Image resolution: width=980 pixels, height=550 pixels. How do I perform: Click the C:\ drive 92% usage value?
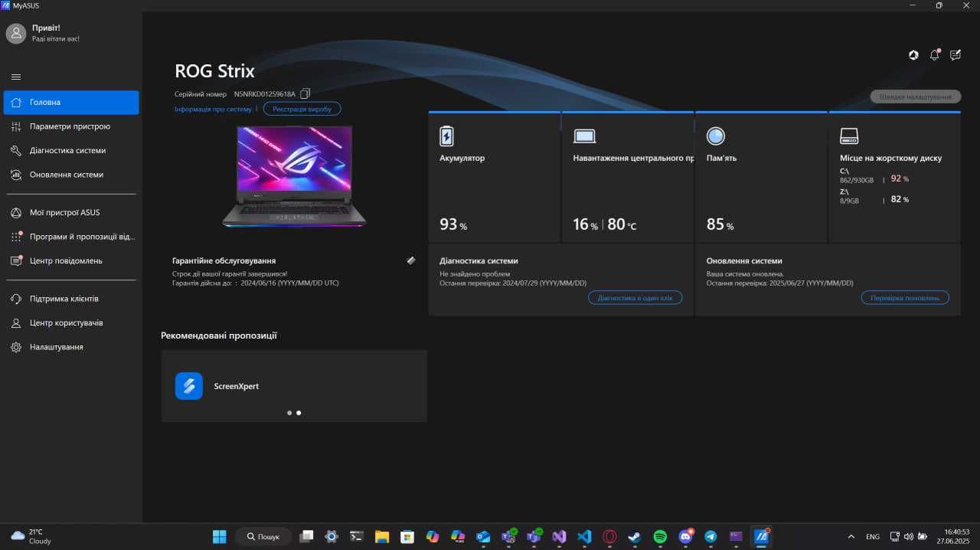click(x=900, y=178)
